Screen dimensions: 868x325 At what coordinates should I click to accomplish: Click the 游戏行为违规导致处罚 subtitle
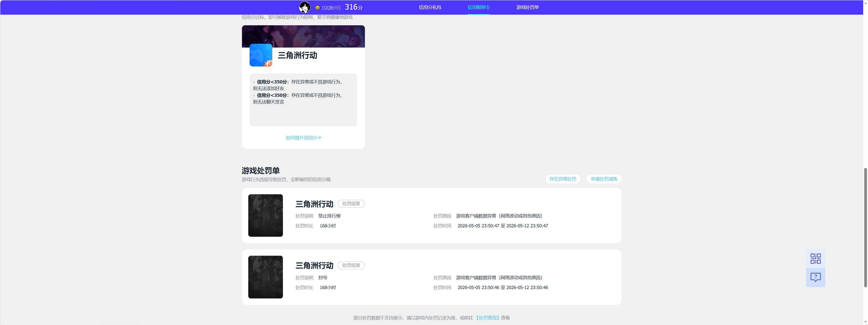286,180
